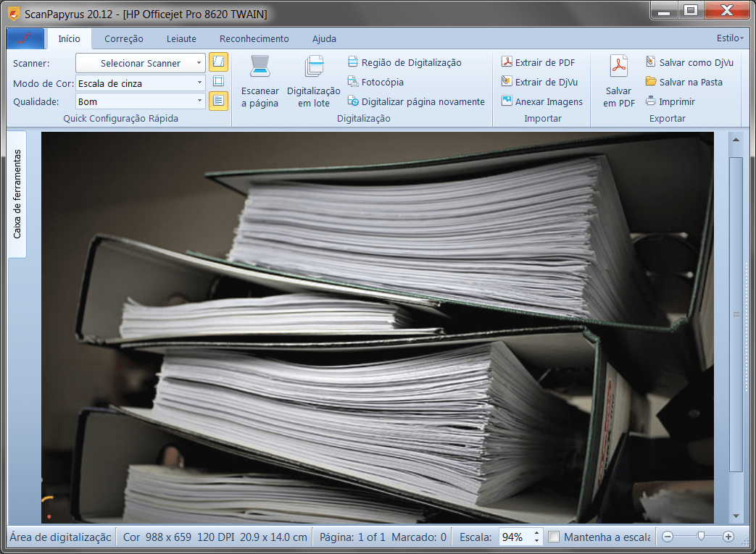Click Digitalizar página novamente
This screenshot has height=554, width=756.
pyautogui.click(x=416, y=101)
